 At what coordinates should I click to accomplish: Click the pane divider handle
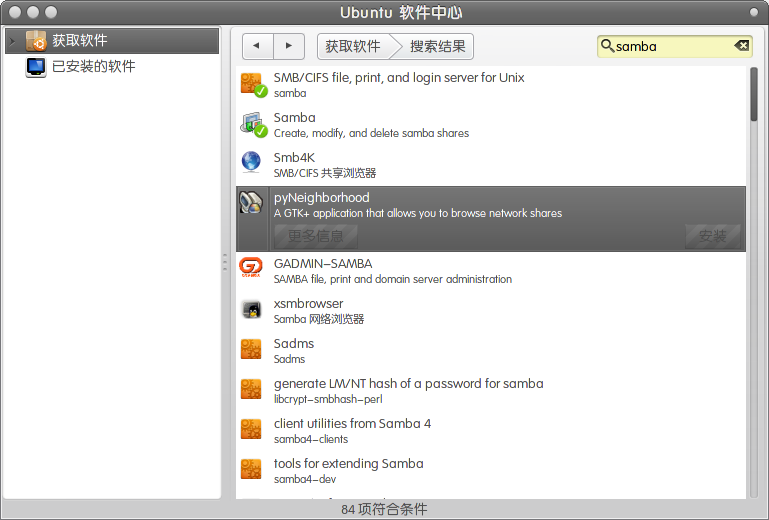[x=225, y=262]
